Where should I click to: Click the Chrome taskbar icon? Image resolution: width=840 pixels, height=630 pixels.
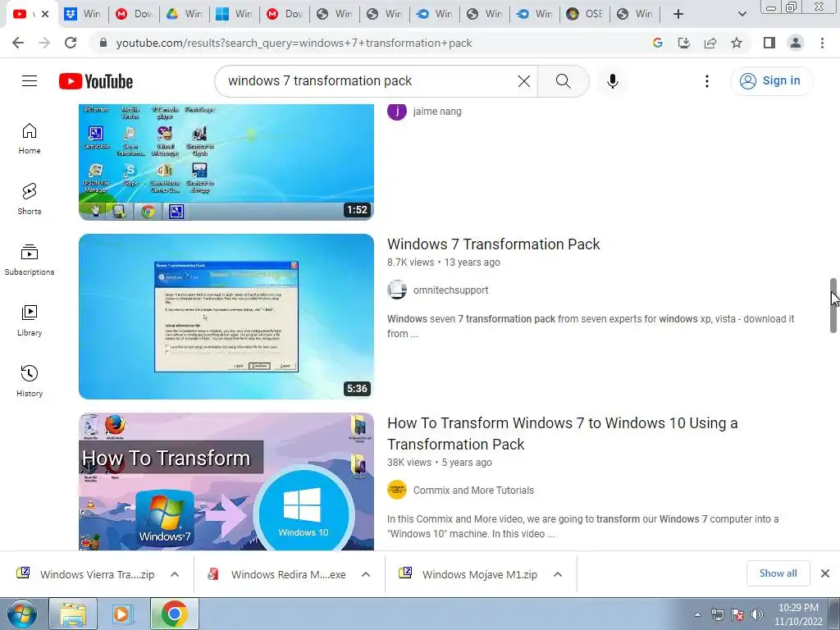pyautogui.click(x=174, y=614)
